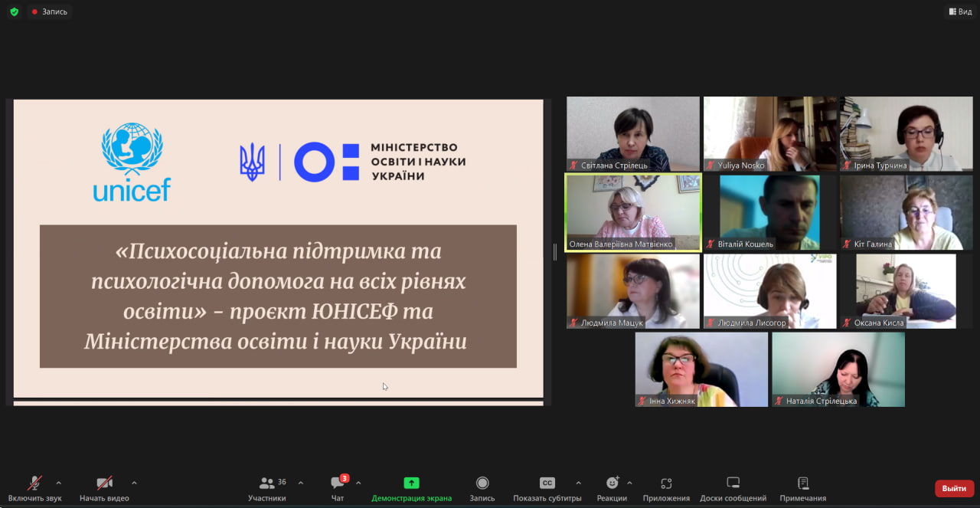Select Віталій Кошель video tile
This screenshot has height=508, width=980.
click(x=770, y=212)
